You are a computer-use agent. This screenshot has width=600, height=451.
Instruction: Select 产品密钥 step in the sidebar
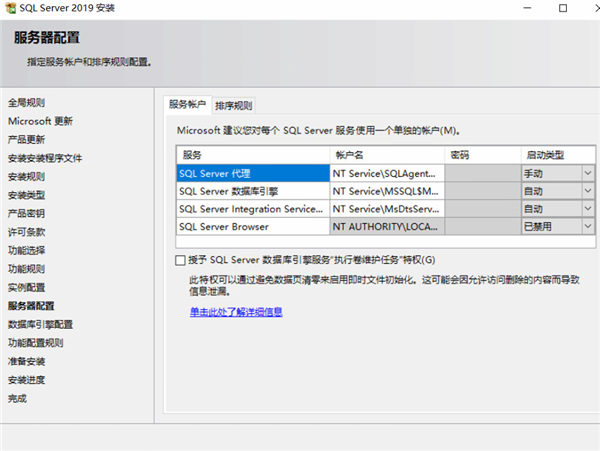[26, 213]
